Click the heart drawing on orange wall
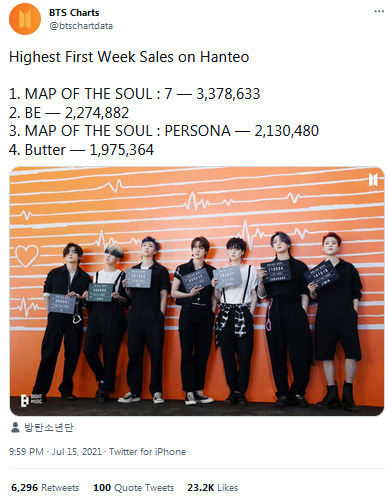Screen dimensions: 392x497 26,256
